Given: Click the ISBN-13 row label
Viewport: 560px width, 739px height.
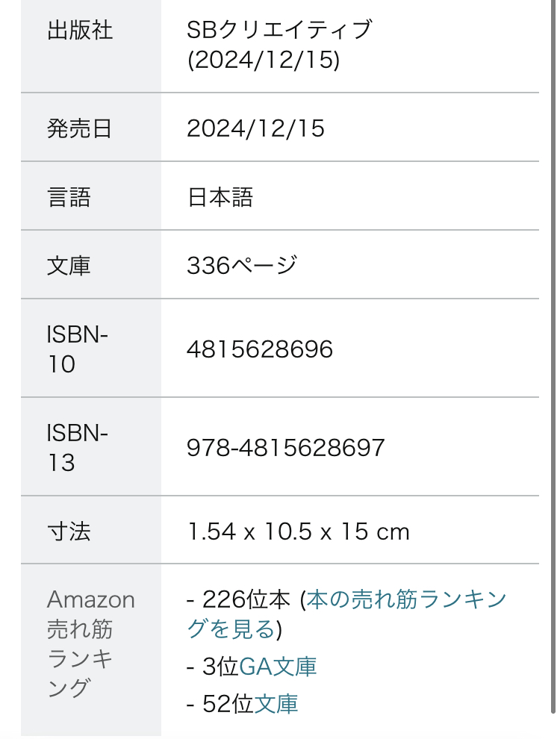Looking at the screenshot, I should pyautogui.click(x=78, y=447).
